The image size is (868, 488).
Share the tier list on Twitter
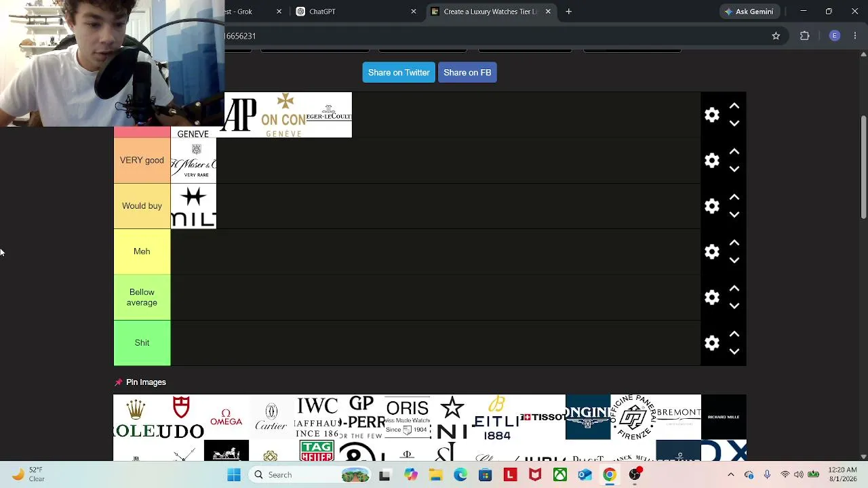(399, 73)
